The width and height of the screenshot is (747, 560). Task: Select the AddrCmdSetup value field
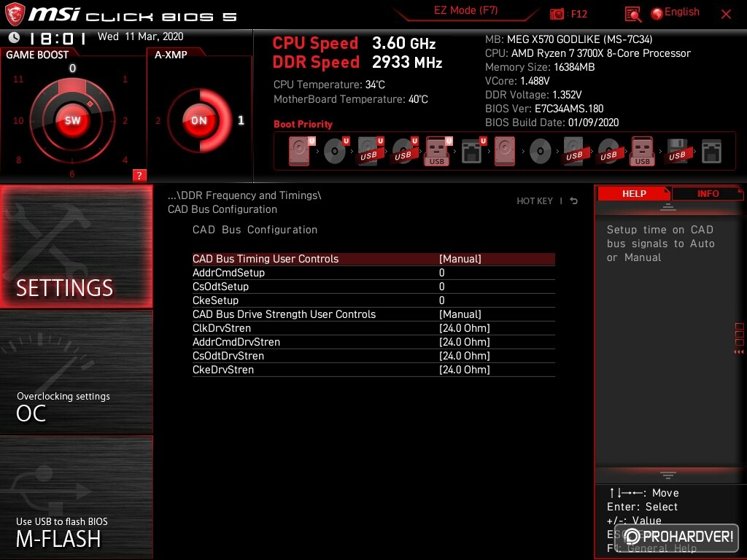coord(441,273)
